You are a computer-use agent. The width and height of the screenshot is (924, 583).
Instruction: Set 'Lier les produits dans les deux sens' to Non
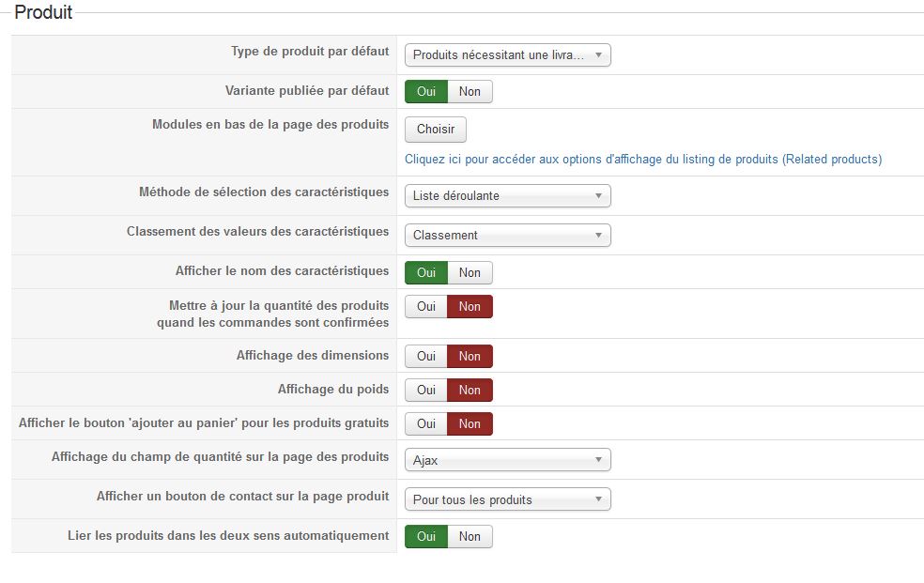pyautogui.click(x=470, y=536)
